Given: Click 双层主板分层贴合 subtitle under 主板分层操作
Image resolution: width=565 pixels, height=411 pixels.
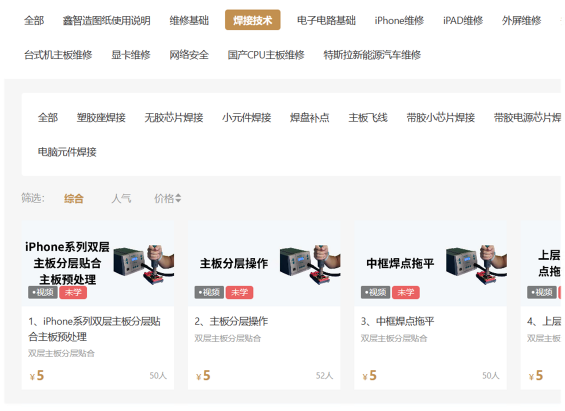Looking at the screenshot, I should (x=228, y=338).
